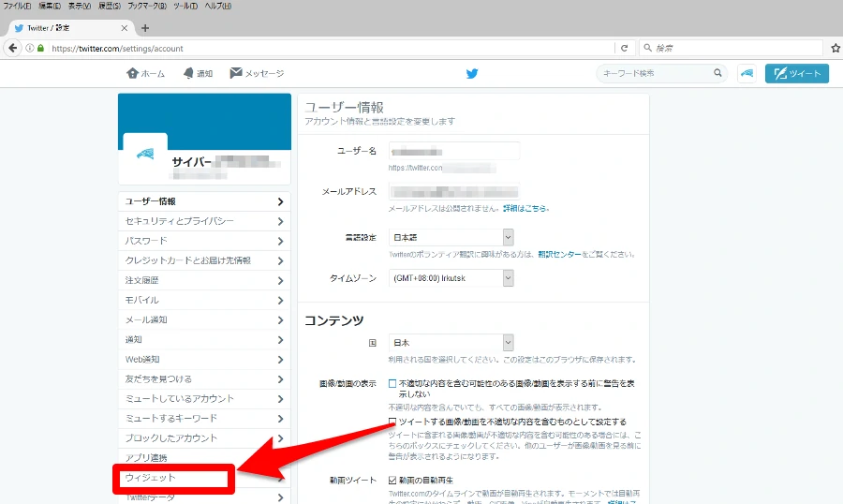
Task: Open the タイムゾーン dropdown
Action: point(451,278)
